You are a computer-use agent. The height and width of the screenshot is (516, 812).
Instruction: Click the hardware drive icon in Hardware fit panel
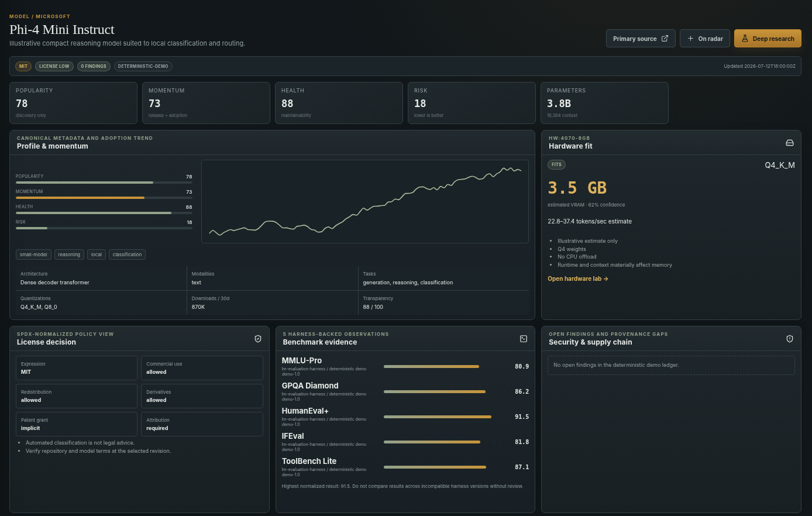click(789, 143)
